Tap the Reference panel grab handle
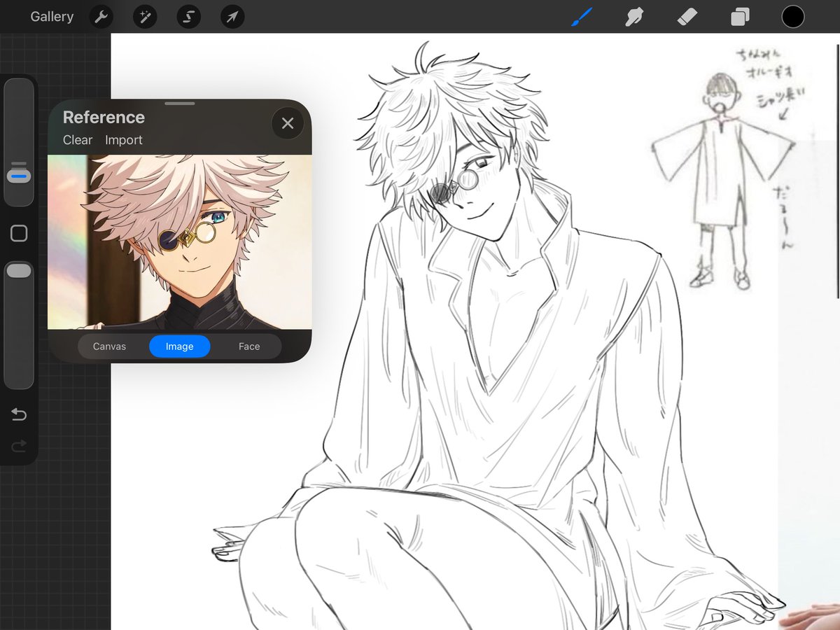Screen dimensions: 840x630 pos(180,104)
